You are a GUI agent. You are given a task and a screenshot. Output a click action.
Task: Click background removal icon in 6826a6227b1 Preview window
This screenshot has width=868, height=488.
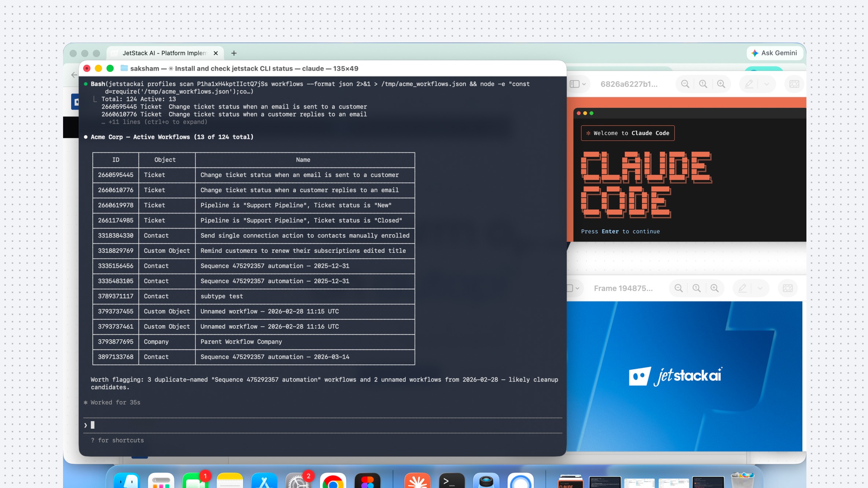coord(794,84)
